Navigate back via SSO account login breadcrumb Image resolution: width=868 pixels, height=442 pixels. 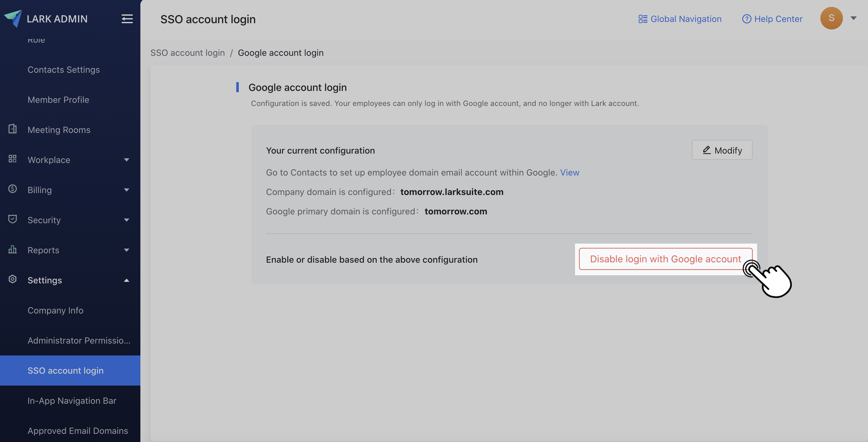[x=187, y=53]
